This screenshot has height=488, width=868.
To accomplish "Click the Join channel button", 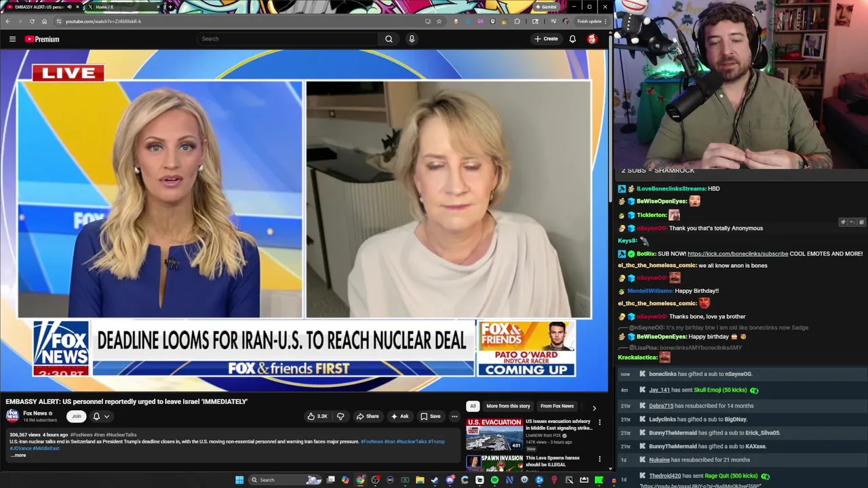I will coord(76,416).
